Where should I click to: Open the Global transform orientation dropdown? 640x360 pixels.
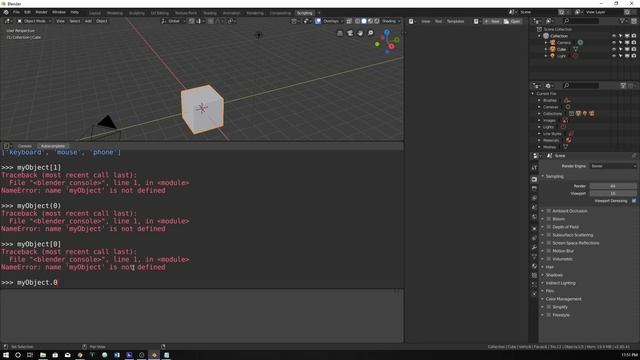pyautogui.click(x=173, y=21)
